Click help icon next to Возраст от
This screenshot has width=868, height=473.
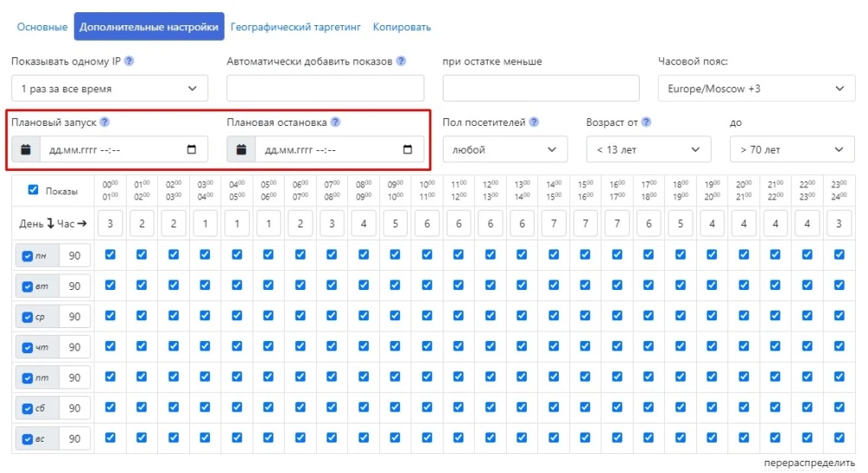point(646,122)
